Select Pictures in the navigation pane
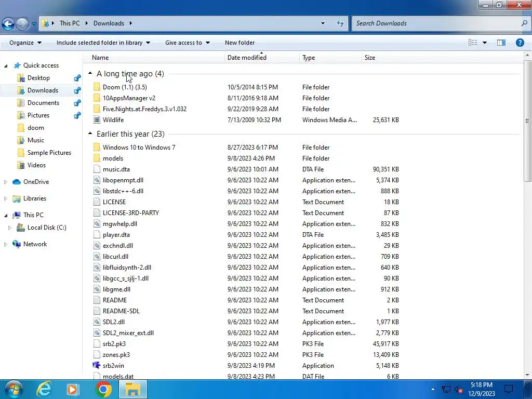This screenshot has height=399, width=532. click(38, 115)
